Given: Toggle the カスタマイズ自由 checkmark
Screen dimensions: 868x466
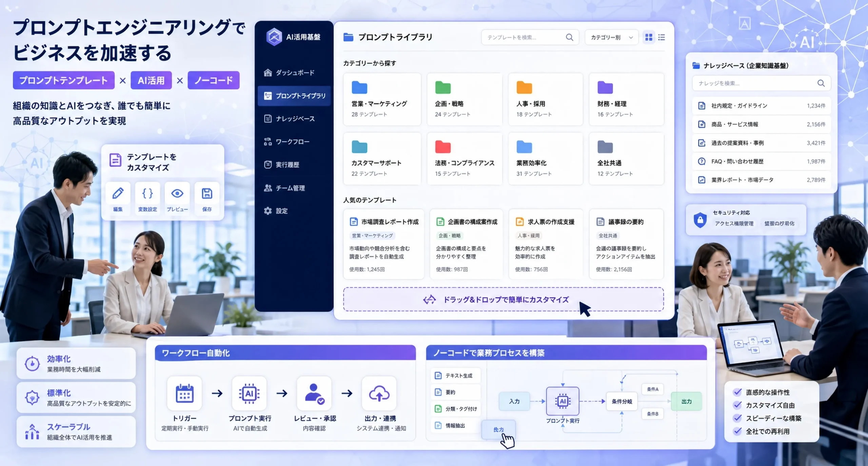Looking at the screenshot, I should pyautogui.click(x=737, y=405).
